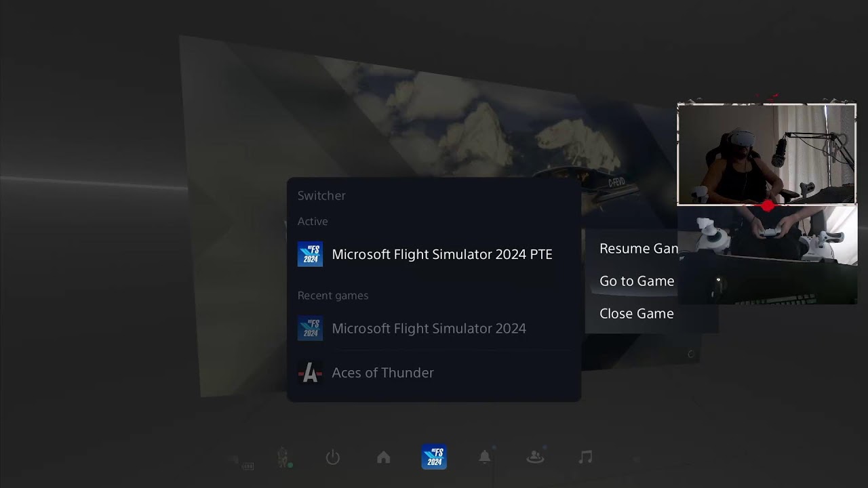This screenshot has width=868, height=488.
Task: Select the FS 2024 Switcher icon in bottom bar
Action: click(434, 457)
